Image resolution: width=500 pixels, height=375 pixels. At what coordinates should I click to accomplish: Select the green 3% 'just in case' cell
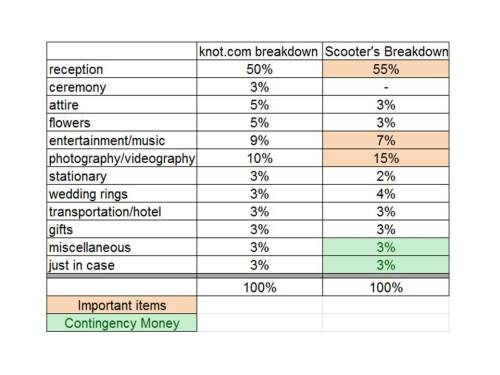pos(386,265)
